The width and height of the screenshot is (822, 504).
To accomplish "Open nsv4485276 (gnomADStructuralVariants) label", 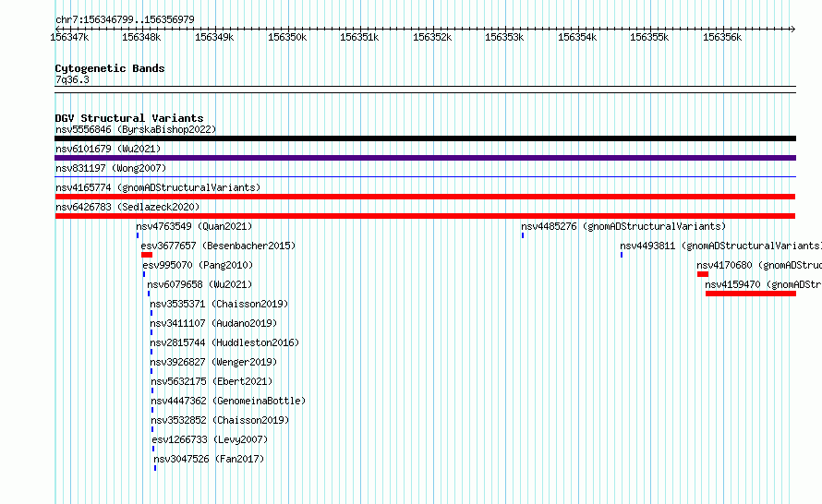I will click(623, 226).
